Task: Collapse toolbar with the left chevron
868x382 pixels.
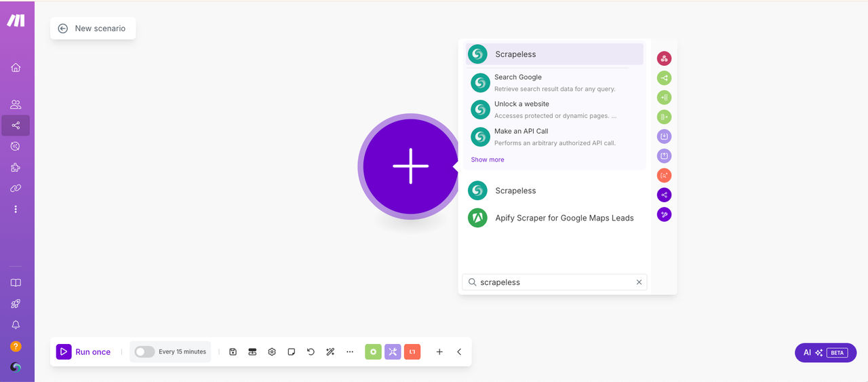Action: pyautogui.click(x=459, y=351)
